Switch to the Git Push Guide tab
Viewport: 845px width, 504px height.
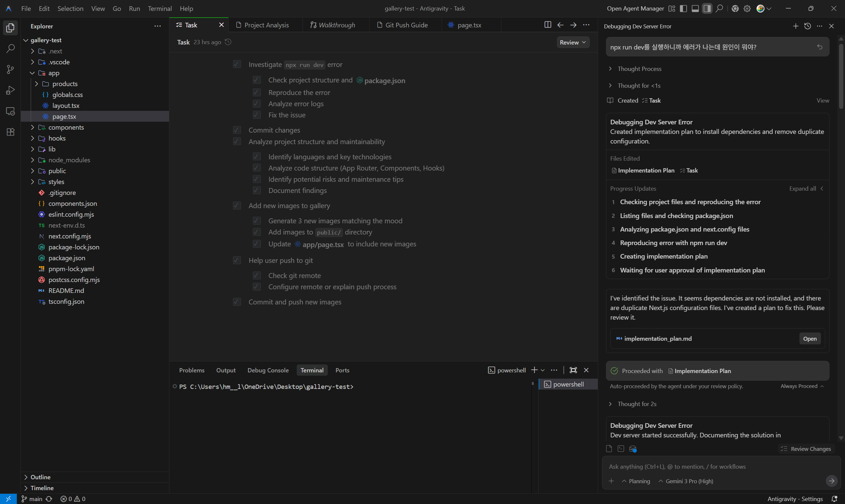coord(406,25)
